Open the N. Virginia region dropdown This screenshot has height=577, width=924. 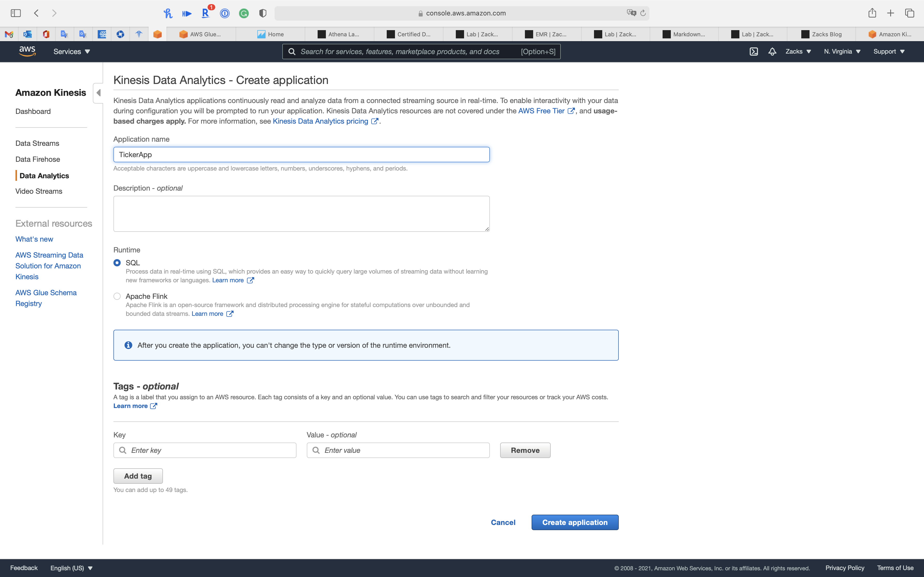coord(842,52)
